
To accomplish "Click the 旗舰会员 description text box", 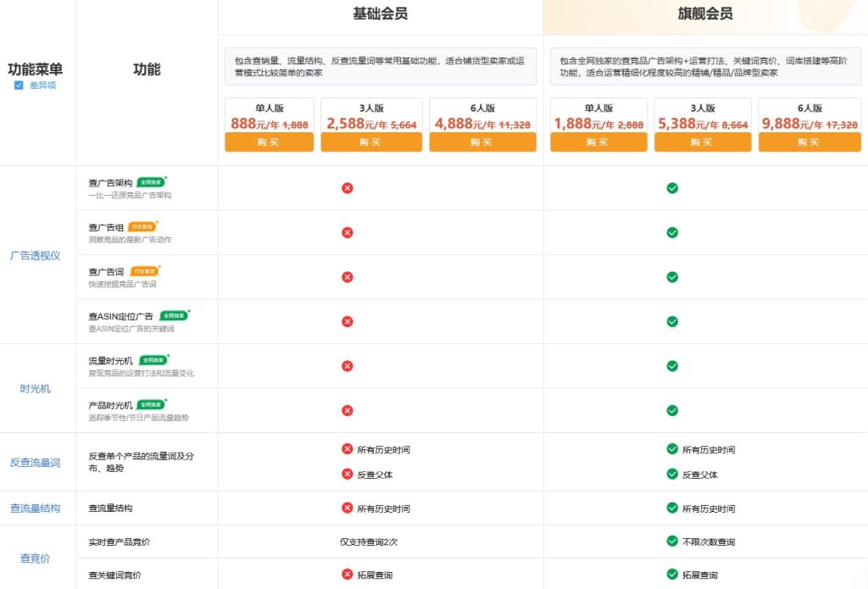I will tap(704, 66).
